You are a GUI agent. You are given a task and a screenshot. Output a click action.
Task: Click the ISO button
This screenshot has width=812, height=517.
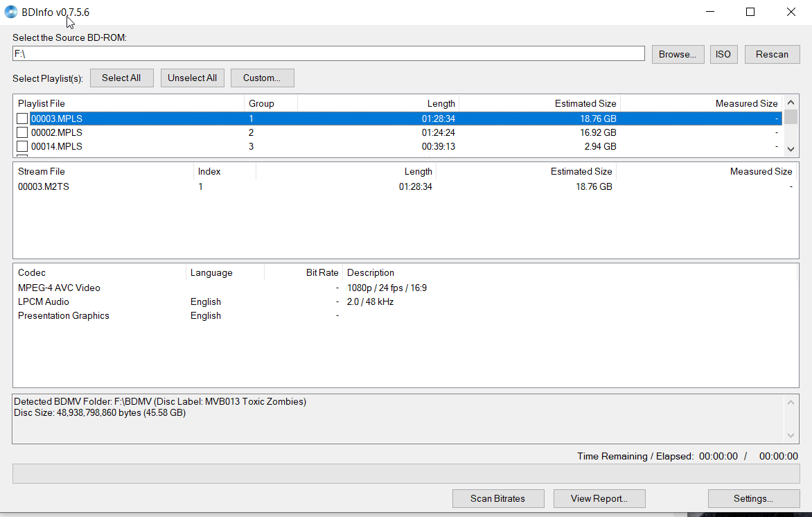point(723,54)
